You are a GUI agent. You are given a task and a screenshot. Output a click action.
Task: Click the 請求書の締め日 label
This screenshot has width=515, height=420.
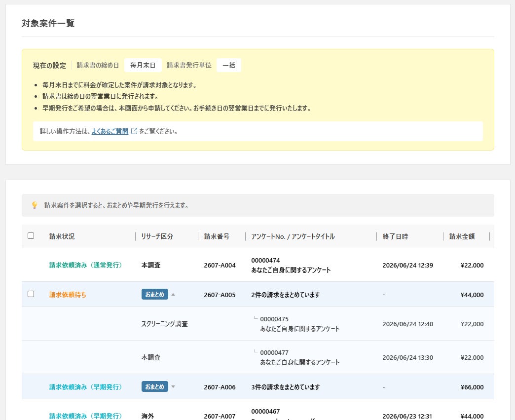pos(98,65)
